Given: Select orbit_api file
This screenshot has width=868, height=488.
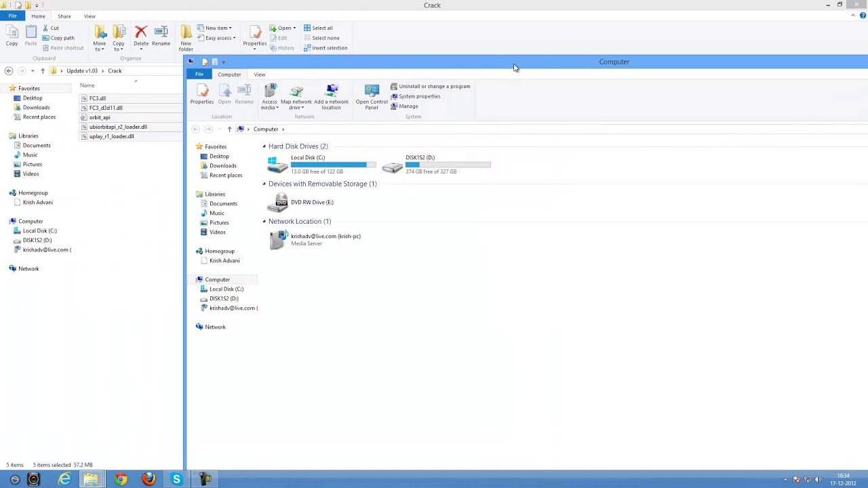Looking at the screenshot, I should click(x=100, y=117).
